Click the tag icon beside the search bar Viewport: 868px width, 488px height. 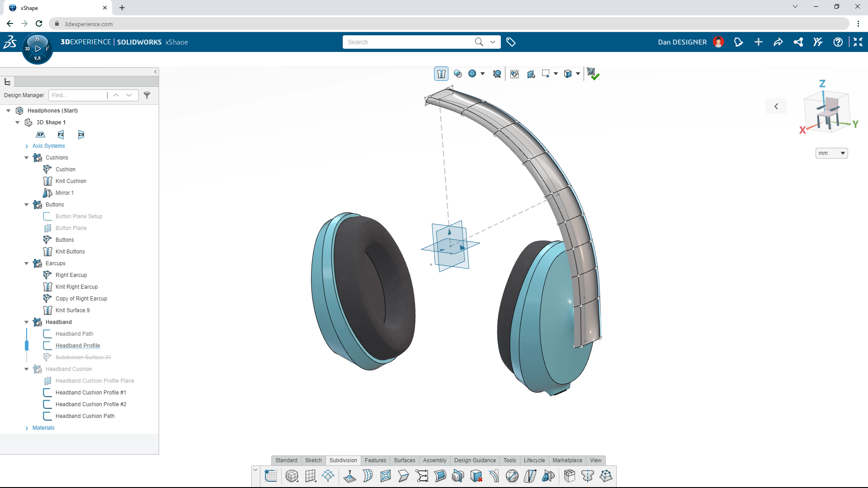coord(511,42)
